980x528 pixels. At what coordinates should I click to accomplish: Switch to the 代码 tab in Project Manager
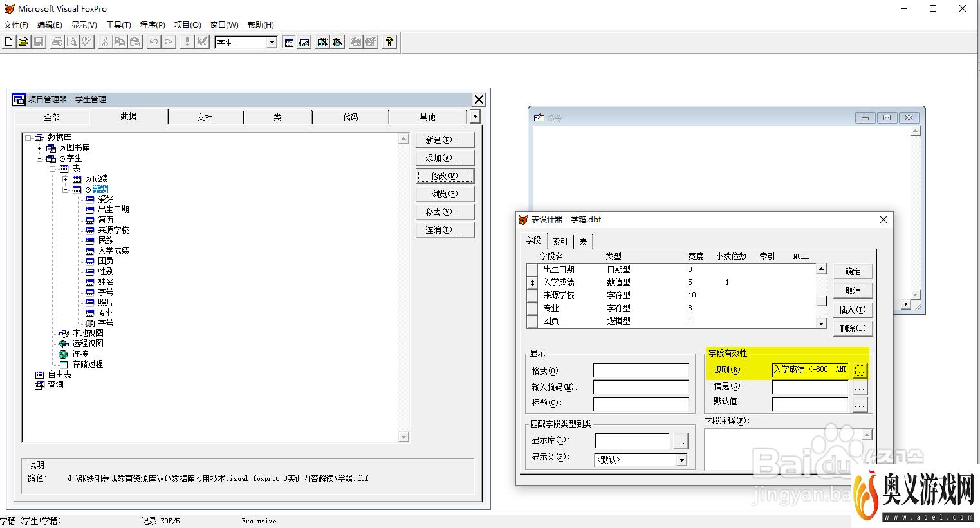tap(350, 117)
